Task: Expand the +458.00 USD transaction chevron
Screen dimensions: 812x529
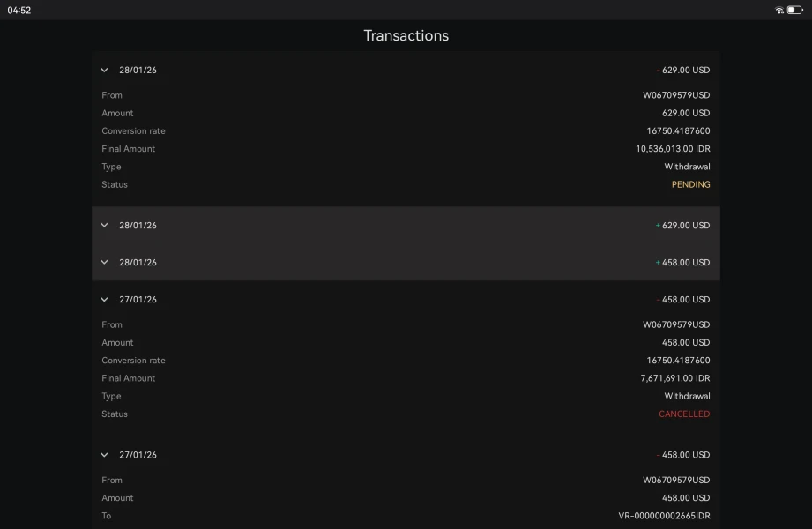Action: [104, 263]
